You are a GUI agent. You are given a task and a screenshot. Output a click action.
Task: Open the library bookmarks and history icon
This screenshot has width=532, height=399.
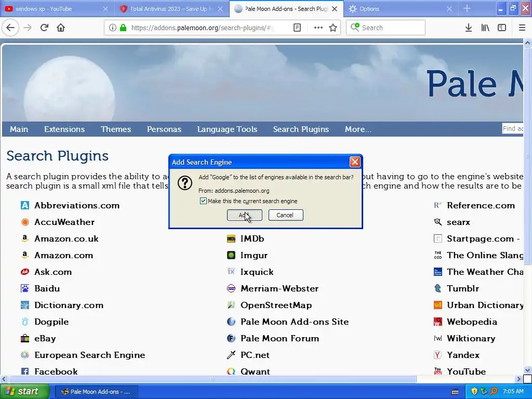click(485, 28)
